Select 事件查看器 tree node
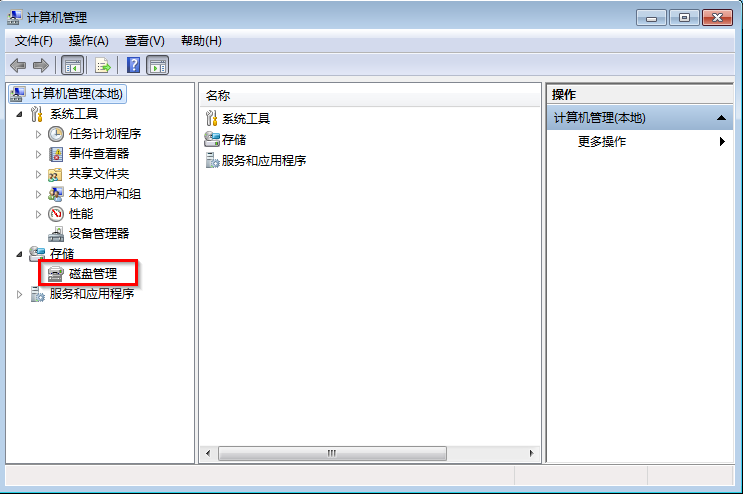743x494 pixels. tap(99, 153)
